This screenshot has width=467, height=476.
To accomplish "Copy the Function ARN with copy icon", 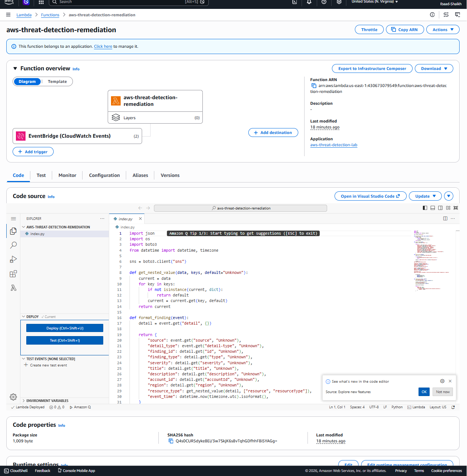I will click(x=314, y=86).
